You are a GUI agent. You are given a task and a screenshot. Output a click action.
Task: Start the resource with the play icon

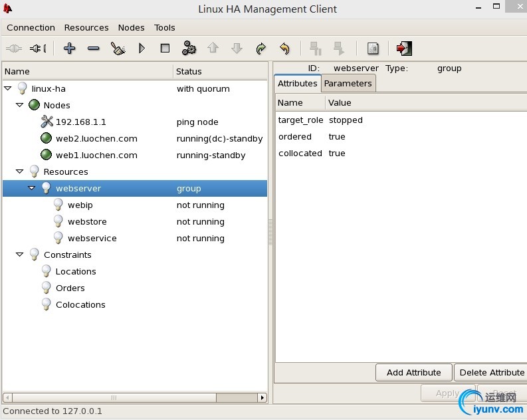pos(142,49)
